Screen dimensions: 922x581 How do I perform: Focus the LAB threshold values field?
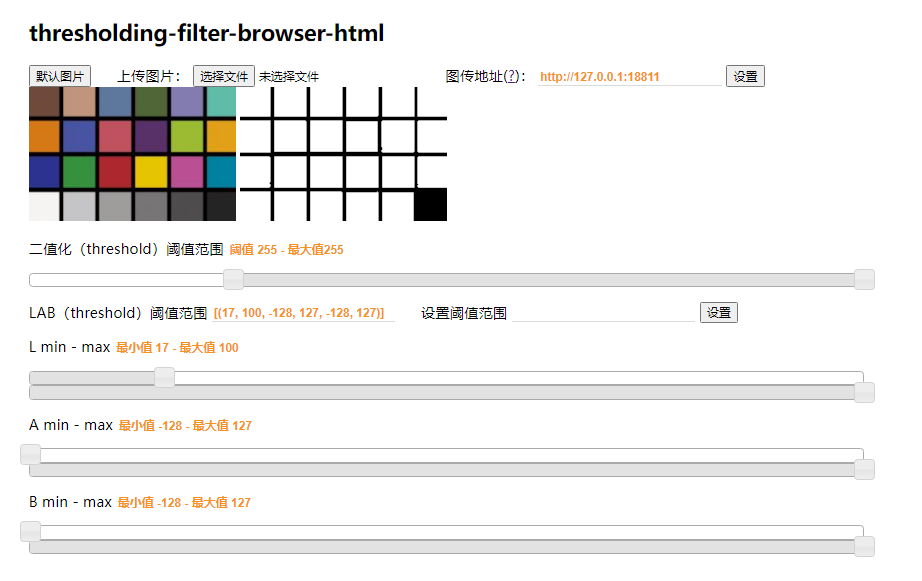pyautogui.click(x=304, y=313)
